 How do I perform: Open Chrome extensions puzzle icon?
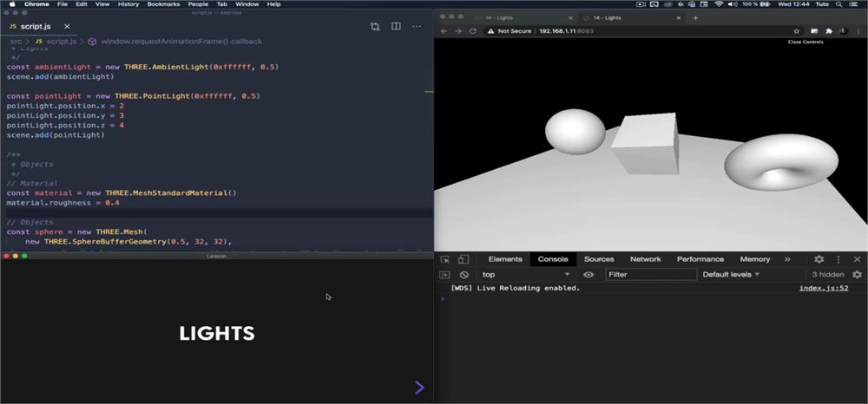point(829,31)
